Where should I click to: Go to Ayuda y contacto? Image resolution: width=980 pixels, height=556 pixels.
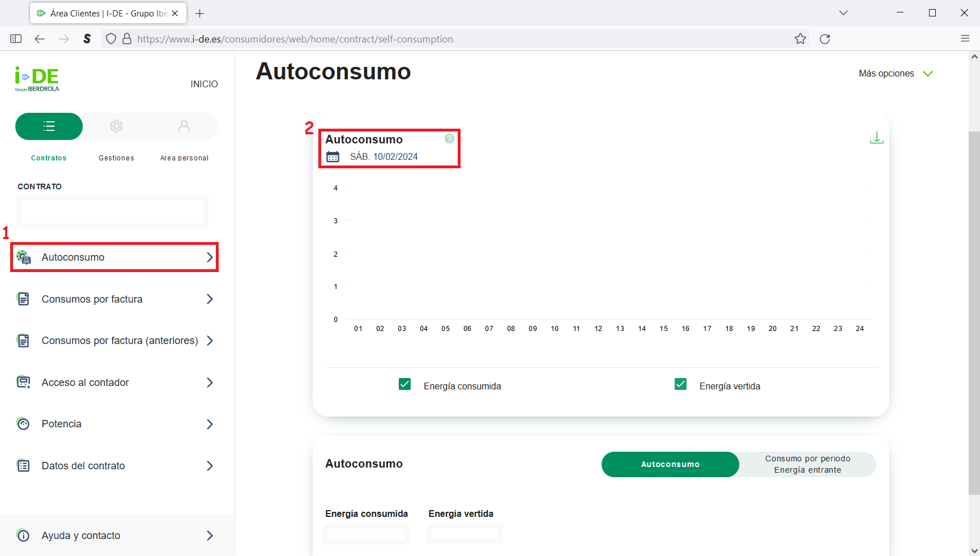coord(113,535)
